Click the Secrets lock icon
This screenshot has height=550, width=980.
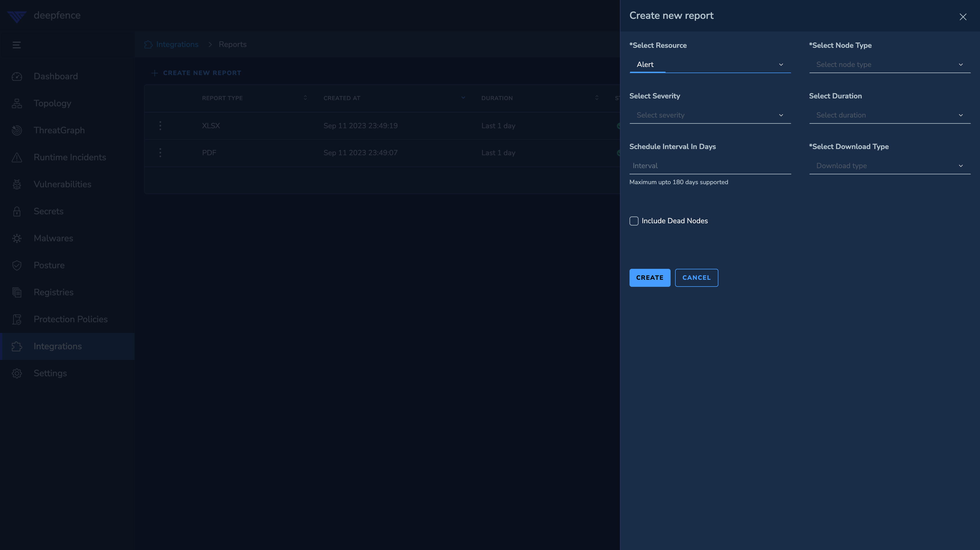pos(17,211)
